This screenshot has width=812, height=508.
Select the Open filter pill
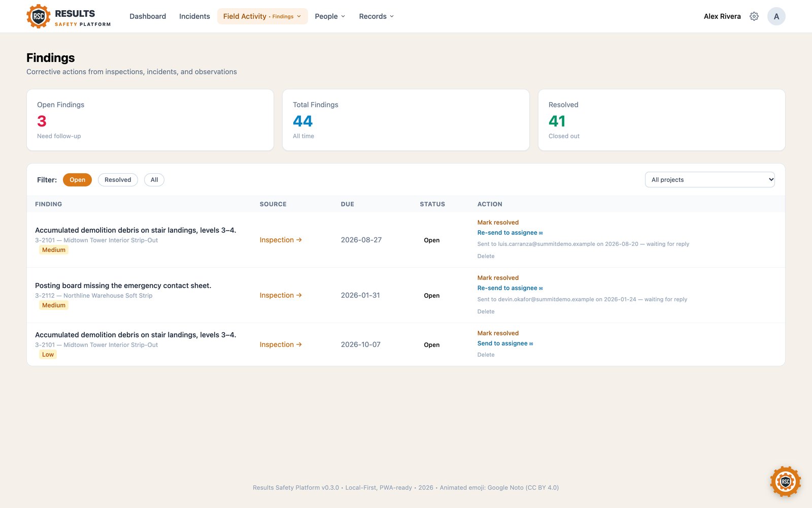[x=77, y=180]
